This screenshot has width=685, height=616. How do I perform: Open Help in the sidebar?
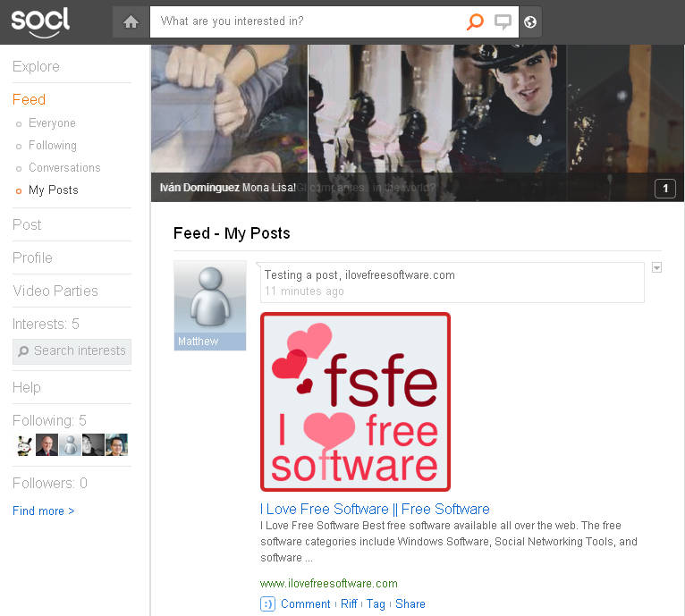[27, 387]
